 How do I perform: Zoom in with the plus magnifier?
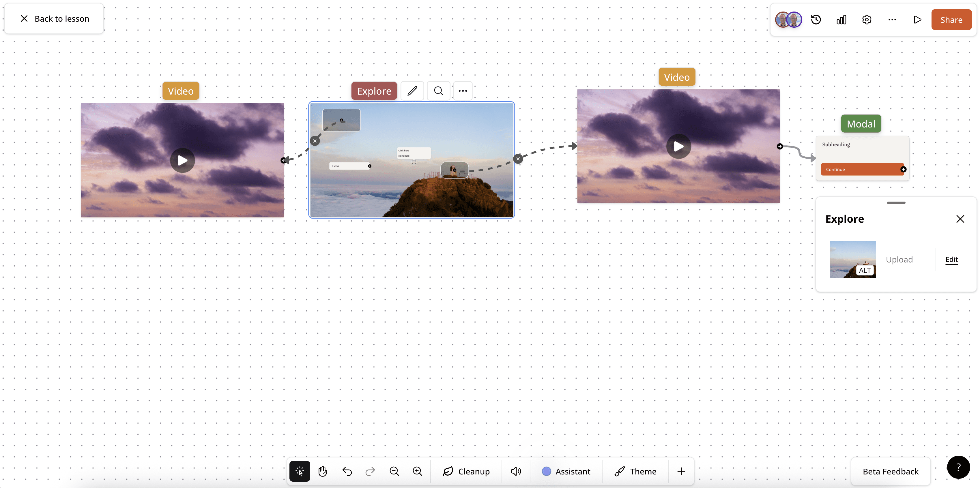(417, 471)
